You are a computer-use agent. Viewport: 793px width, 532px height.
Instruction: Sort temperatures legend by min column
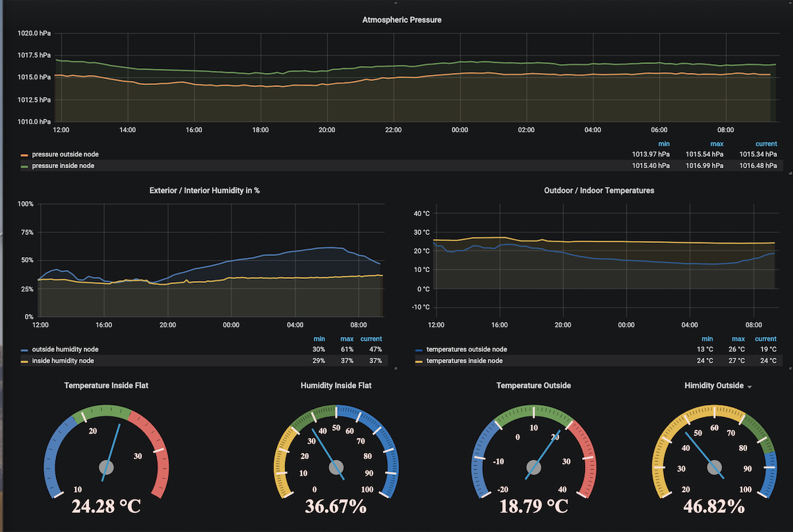707,339
